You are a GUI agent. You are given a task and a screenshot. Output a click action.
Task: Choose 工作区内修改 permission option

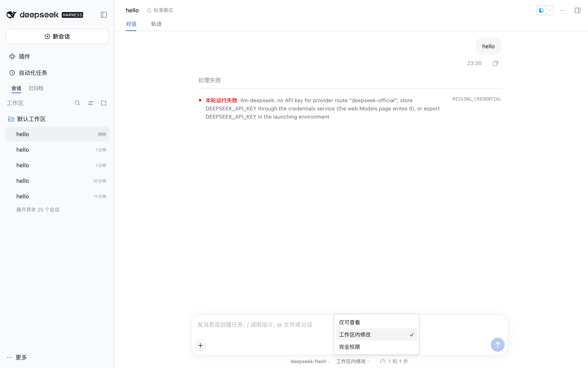pos(376,335)
